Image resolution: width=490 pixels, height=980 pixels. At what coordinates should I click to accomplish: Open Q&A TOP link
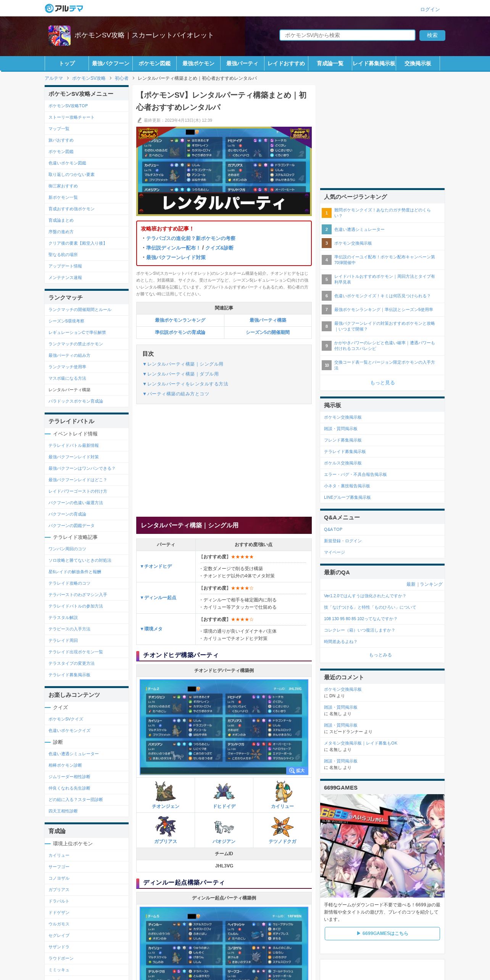pyautogui.click(x=333, y=529)
